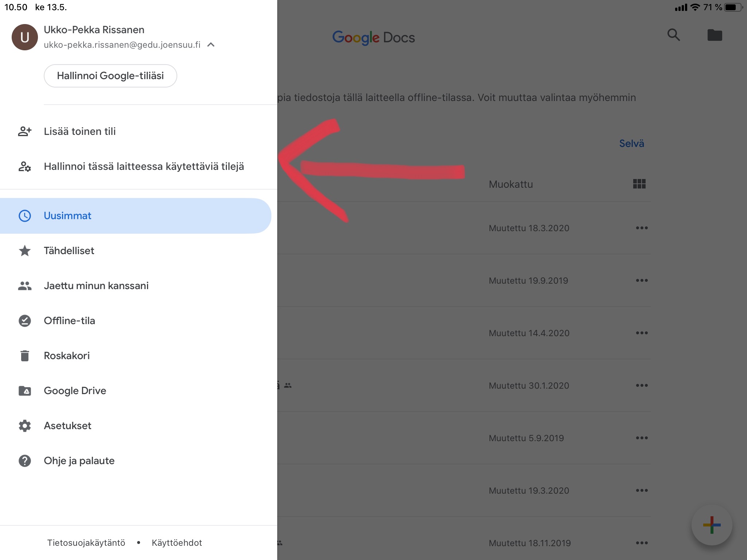Collapse account list chevron next to email
The width and height of the screenshot is (747, 560).
click(211, 45)
